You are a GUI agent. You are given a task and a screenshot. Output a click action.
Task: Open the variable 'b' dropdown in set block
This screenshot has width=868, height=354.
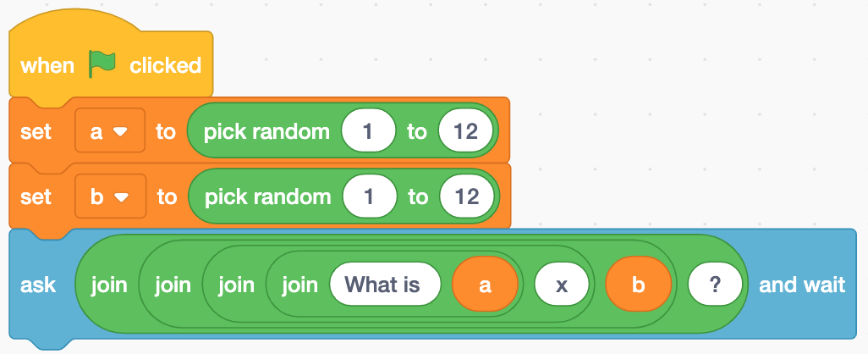point(110,196)
